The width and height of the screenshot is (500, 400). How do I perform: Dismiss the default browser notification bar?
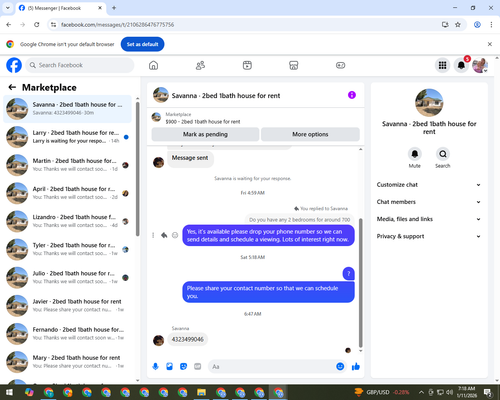(490, 44)
